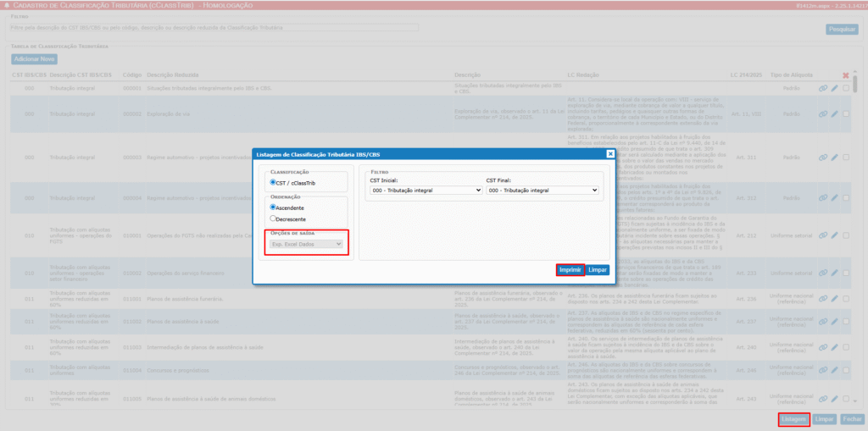Image resolution: width=868 pixels, height=431 pixels.
Task: Open the CST Inicial dropdown
Action: 425,191
